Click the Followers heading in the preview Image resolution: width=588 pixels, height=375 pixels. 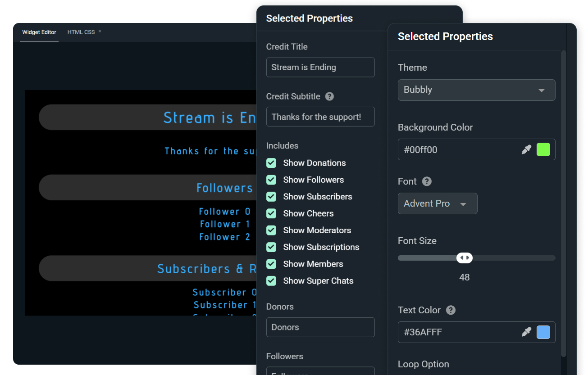click(x=224, y=188)
